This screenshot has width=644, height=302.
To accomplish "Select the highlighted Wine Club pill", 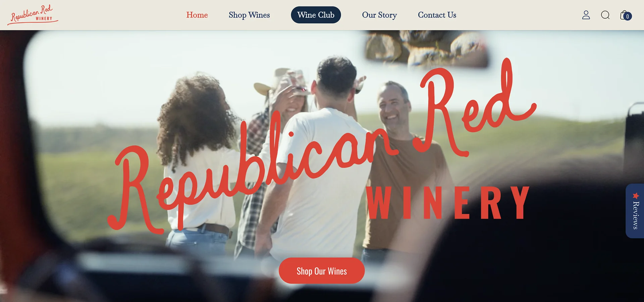I will [316, 15].
